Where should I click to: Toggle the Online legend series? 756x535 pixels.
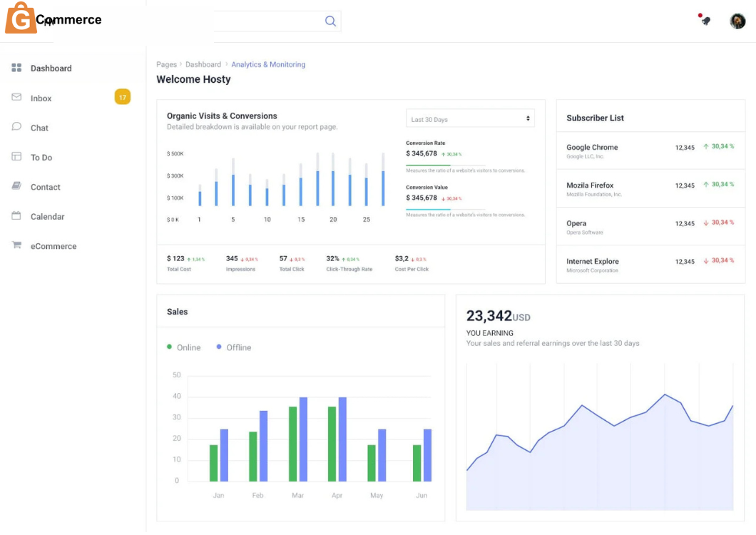[184, 347]
